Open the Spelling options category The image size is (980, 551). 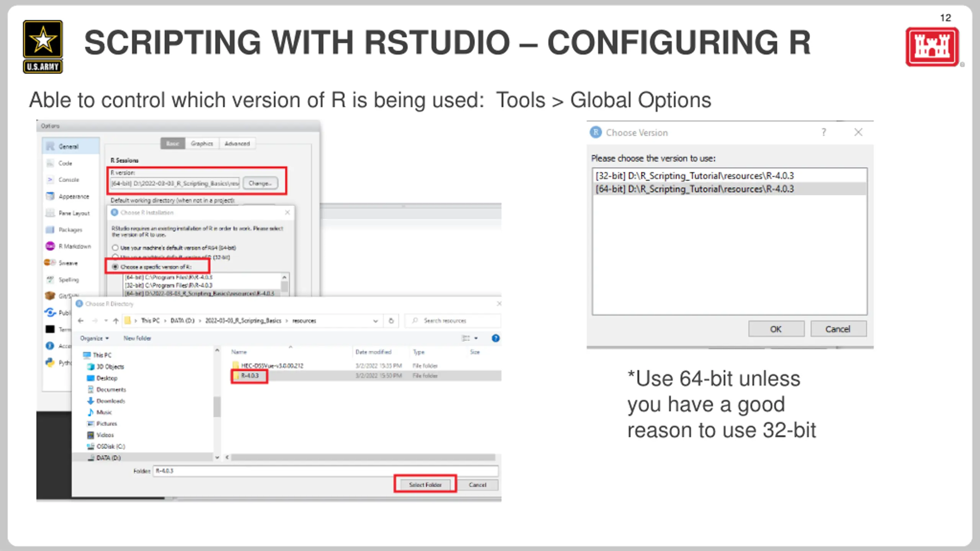click(x=69, y=280)
